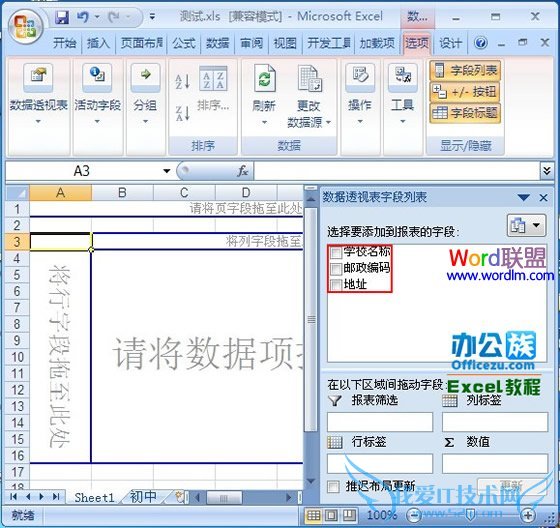Click the Values (数值) drop area
Image resolution: width=560 pixels, height=528 pixels.
[495, 463]
